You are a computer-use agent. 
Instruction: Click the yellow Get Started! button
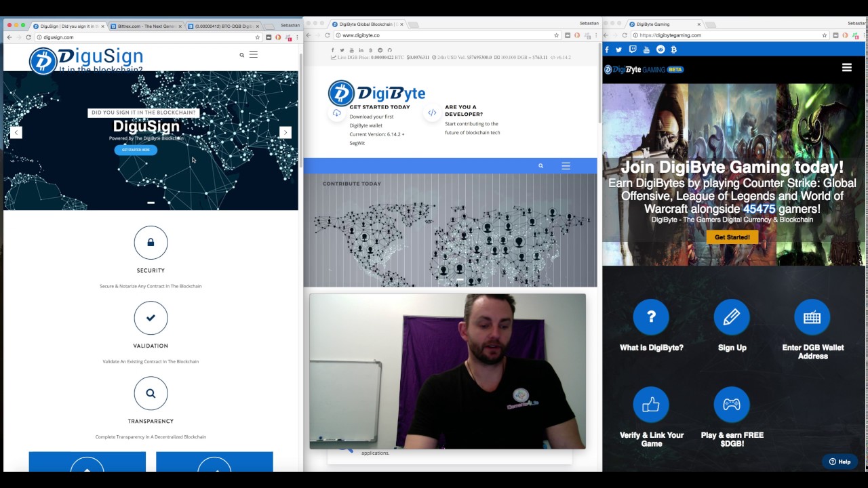pyautogui.click(x=732, y=237)
